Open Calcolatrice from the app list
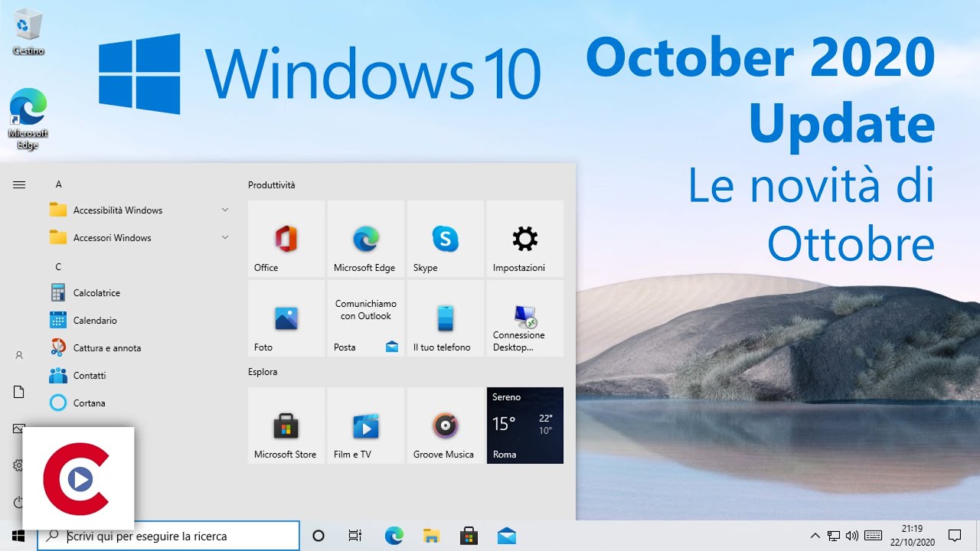This screenshot has height=551, width=980. (x=139, y=293)
